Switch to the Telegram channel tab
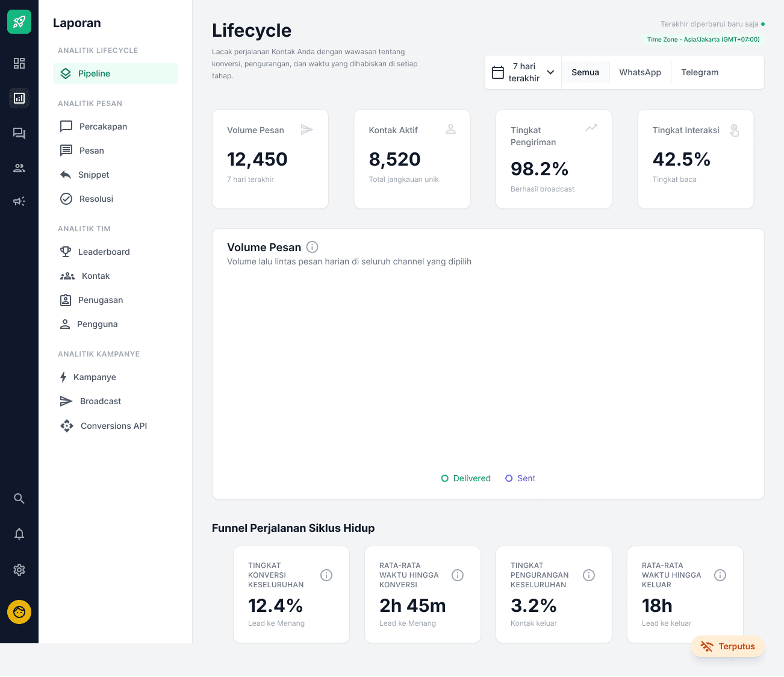 tap(700, 72)
